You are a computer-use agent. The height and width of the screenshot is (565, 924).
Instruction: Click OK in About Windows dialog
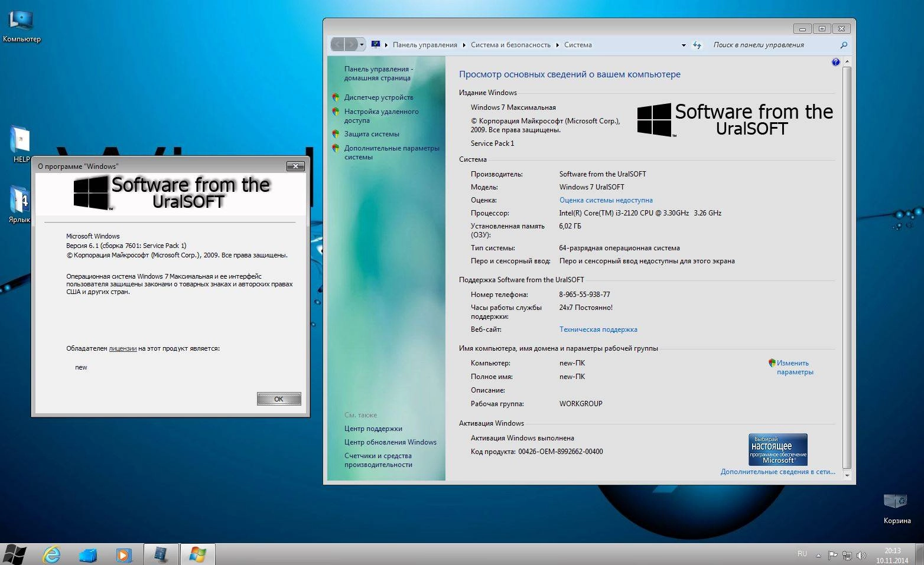pos(279,399)
